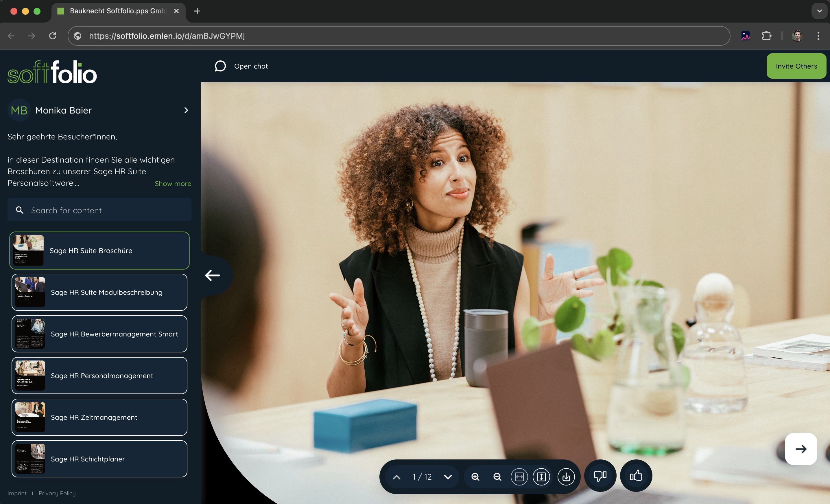Collapse sidebar with left arrow
The width and height of the screenshot is (830, 504).
point(213,275)
